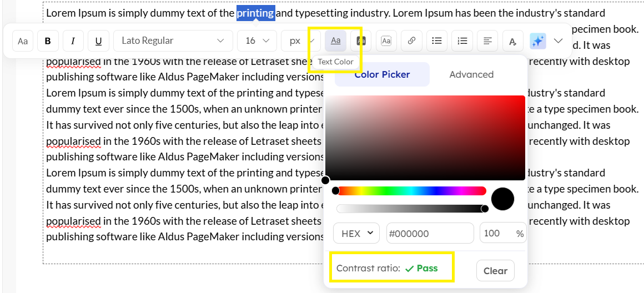
Task: Open the Lato Regular font dropdown
Action: [173, 41]
